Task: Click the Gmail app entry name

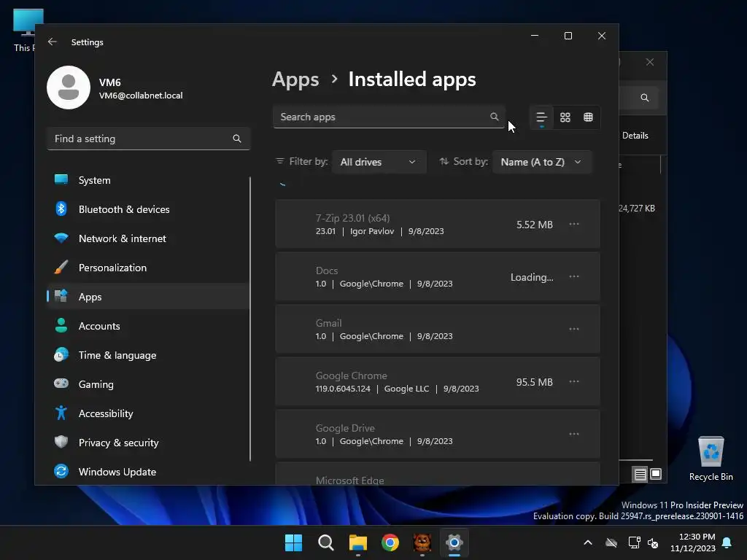Action: (329, 323)
